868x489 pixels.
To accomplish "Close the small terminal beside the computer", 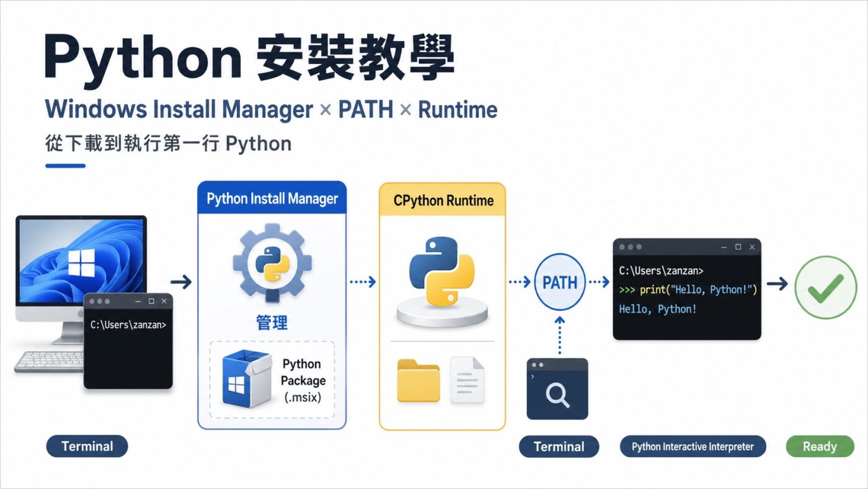I will click(164, 301).
